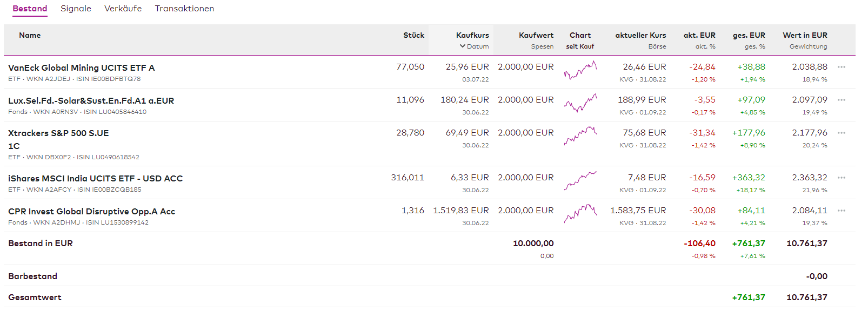868x318 pixels.
Task: Open the Lux.Sel.Fd.-Solar&Sust.En.Fd.A1 fund link
Action: point(91,100)
